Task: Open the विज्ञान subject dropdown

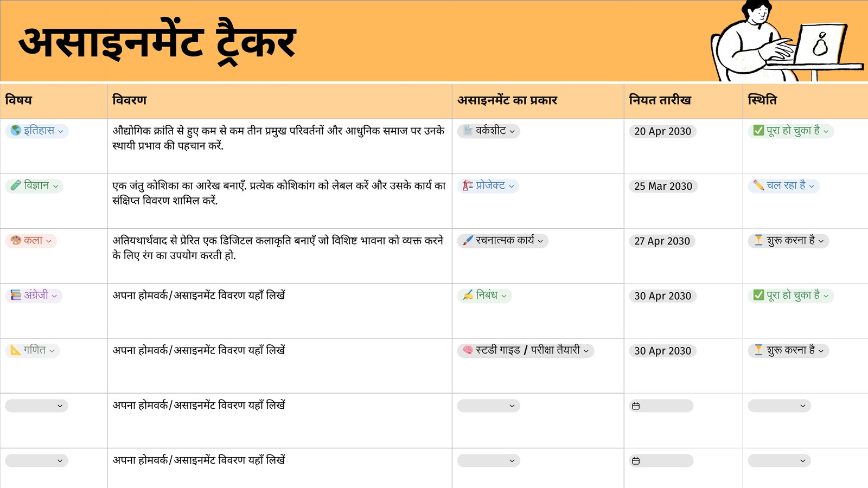Action: [x=34, y=185]
